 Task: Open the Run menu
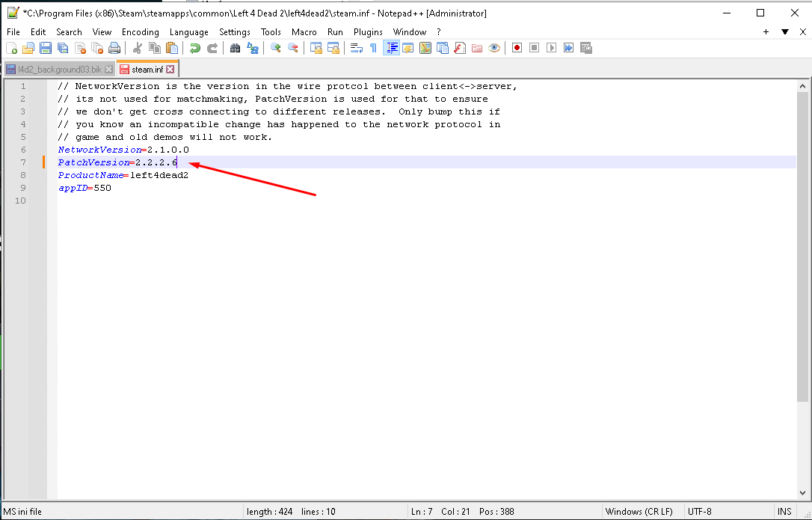coord(335,32)
